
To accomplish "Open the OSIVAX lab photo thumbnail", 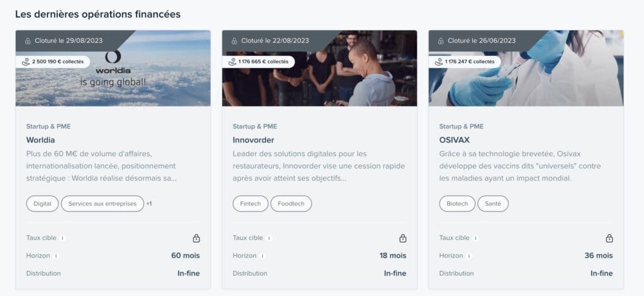I will click(526, 68).
